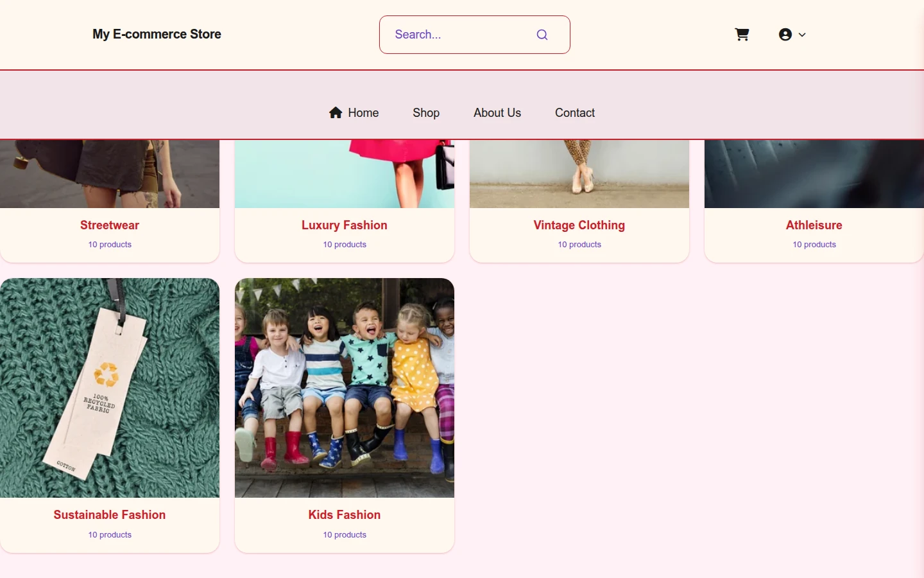924x578 pixels.
Task: Click "10 products" under Athleisure
Action: tap(814, 245)
